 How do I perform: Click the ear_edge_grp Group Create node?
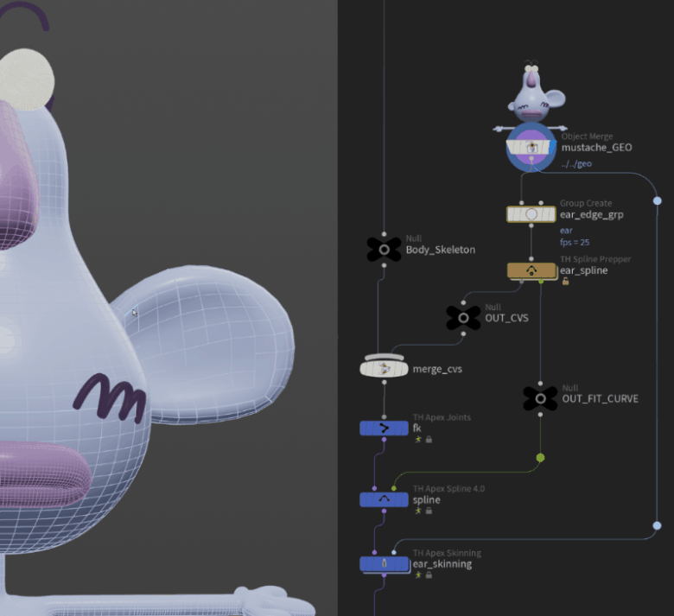pyautogui.click(x=531, y=214)
